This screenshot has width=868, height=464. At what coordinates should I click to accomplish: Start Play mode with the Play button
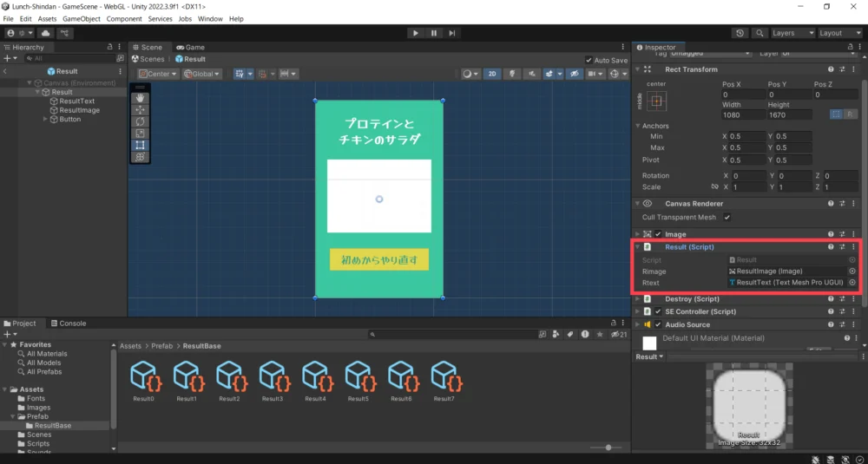415,33
